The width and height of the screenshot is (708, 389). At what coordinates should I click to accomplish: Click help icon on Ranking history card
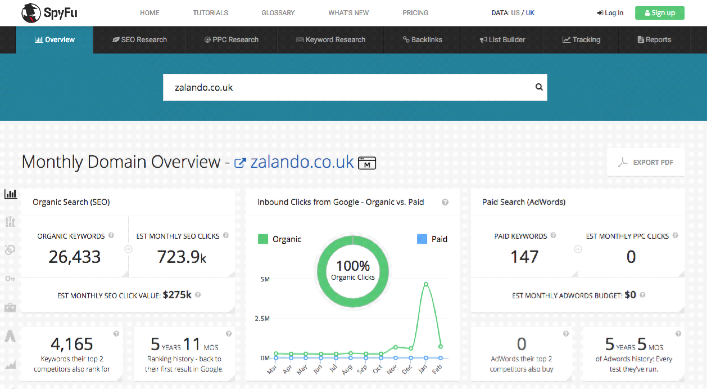pyautogui.click(x=228, y=333)
